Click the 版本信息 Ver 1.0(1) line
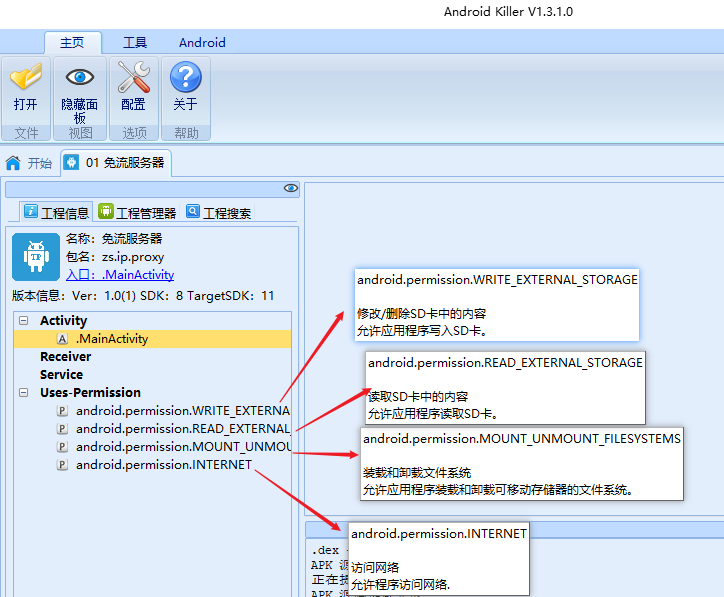The image size is (724, 597). (x=143, y=295)
